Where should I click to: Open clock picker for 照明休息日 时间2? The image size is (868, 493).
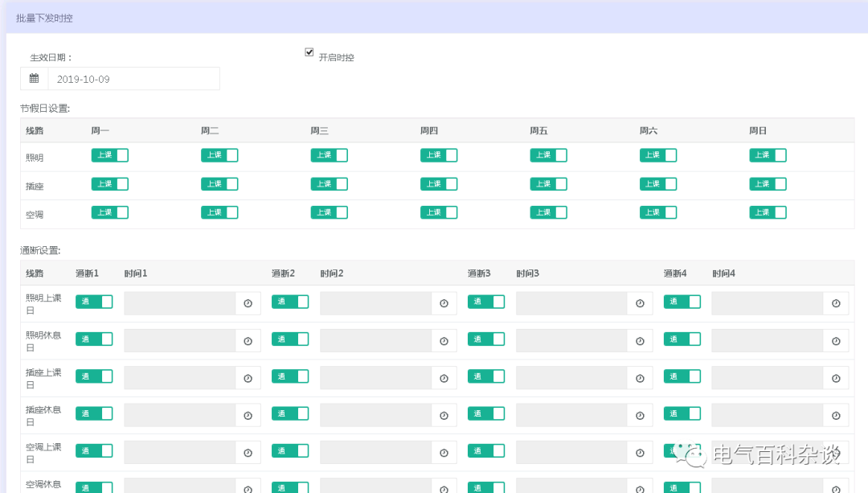[x=444, y=341]
